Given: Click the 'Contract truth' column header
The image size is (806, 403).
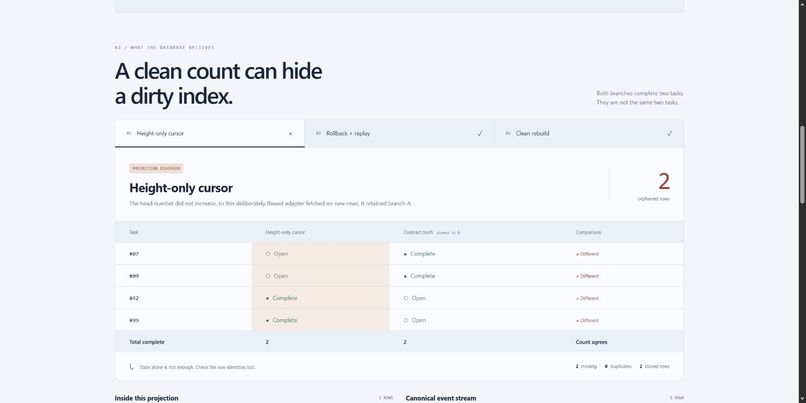Looking at the screenshot, I should [418, 232].
